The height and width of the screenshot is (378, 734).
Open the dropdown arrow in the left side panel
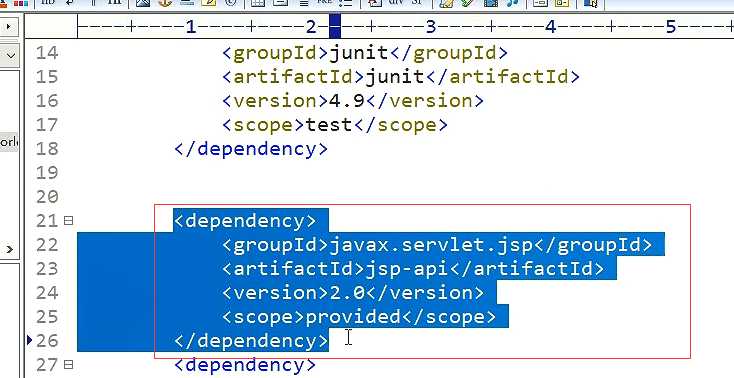[10, 56]
